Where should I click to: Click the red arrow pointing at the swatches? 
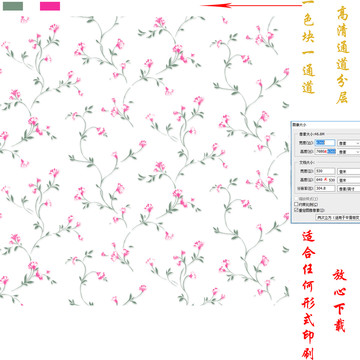[x=251, y=5]
